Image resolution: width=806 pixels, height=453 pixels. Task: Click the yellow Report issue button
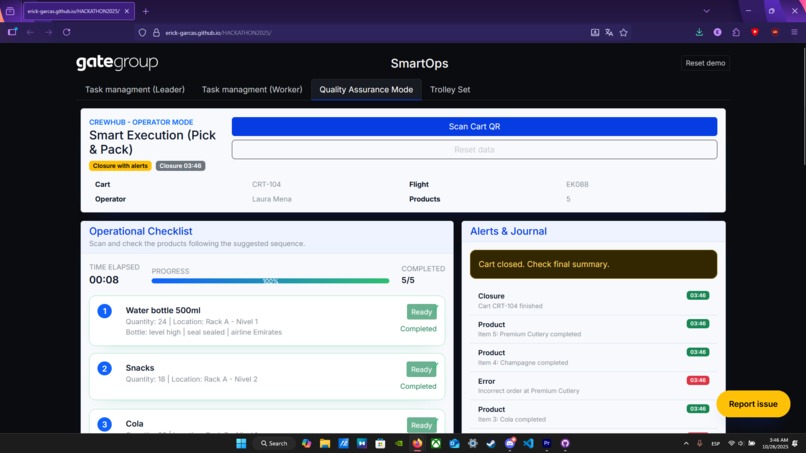point(753,404)
